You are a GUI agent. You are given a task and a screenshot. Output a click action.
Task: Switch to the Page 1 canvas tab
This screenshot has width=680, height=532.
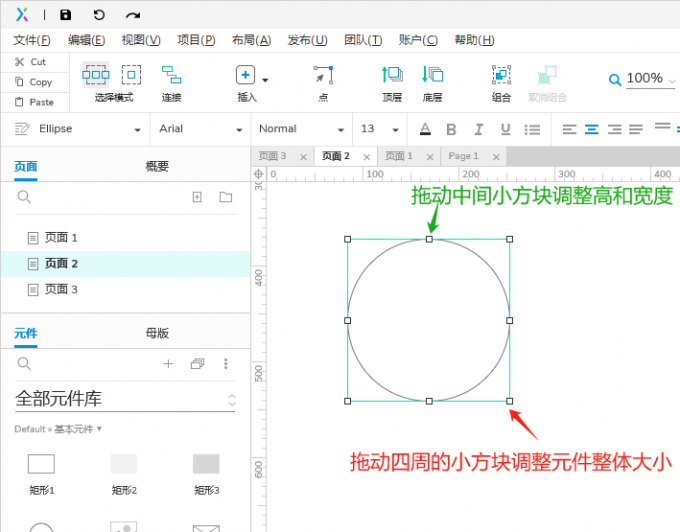[x=463, y=156]
